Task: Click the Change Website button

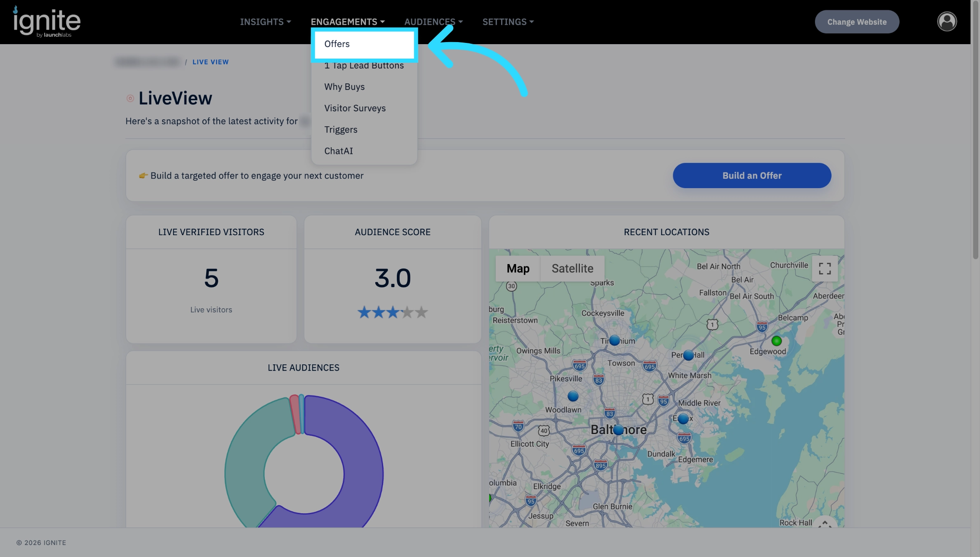Action: [857, 22]
